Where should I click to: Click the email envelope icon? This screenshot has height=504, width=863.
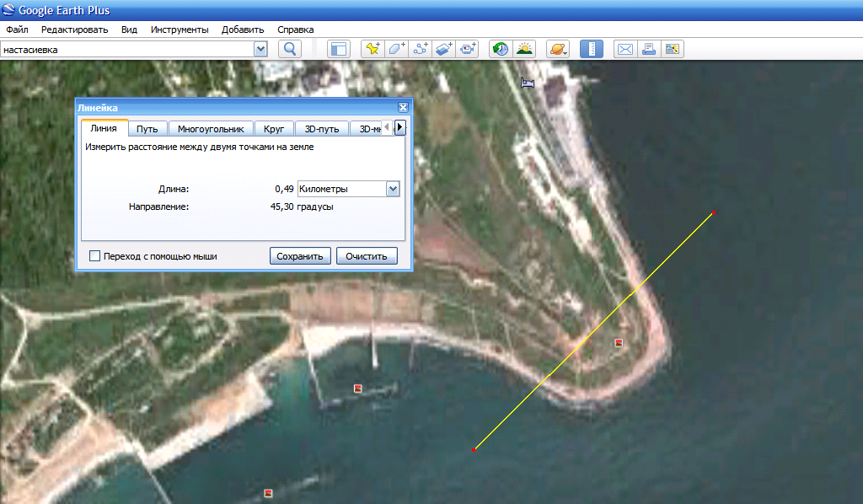click(x=625, y=49)
